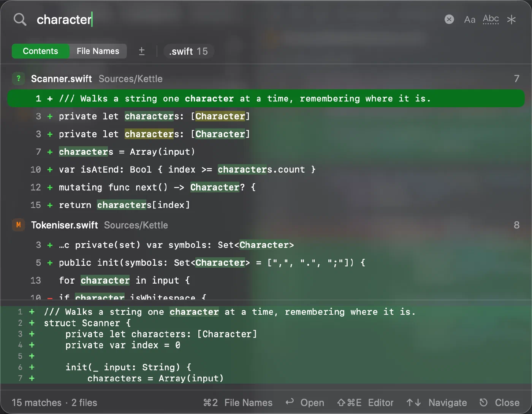Click the green question-mark status icon for Scanner.swift
This screenshot has height=414, width=532.
click(x=18, y=79)
